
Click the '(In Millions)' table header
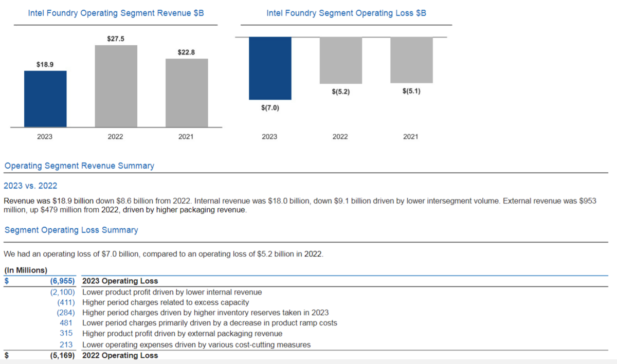click(26, 270)
